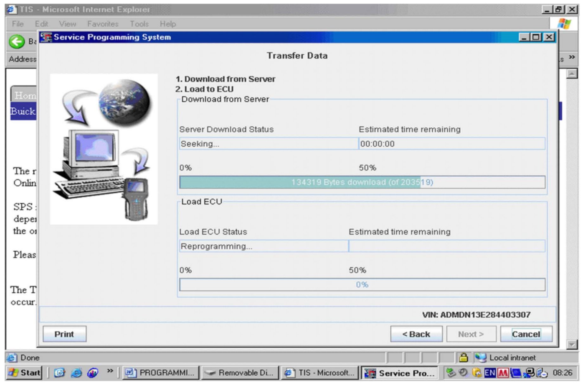Click the network computers tray icon
Screen dimensions: 588x388
pos(529,373)
